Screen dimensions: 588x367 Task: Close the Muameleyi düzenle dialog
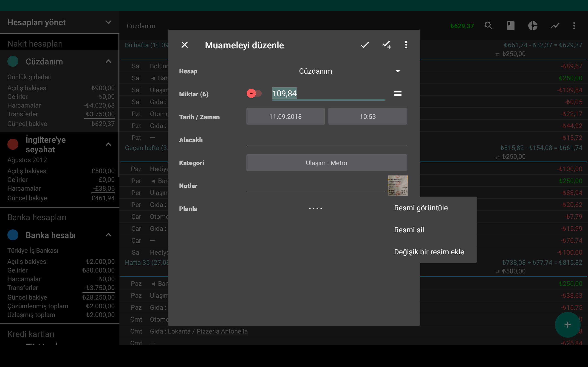[x=185, y=45]
